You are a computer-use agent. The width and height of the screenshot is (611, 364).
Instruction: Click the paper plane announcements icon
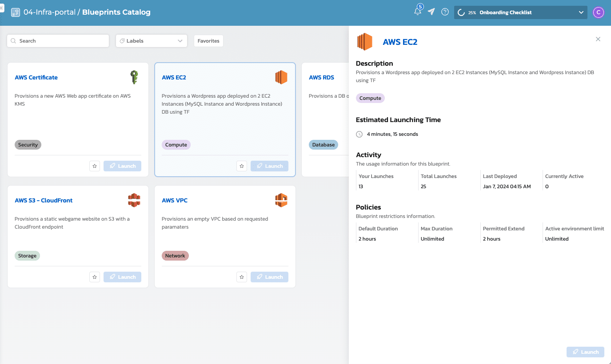click(x=431, y=12)
